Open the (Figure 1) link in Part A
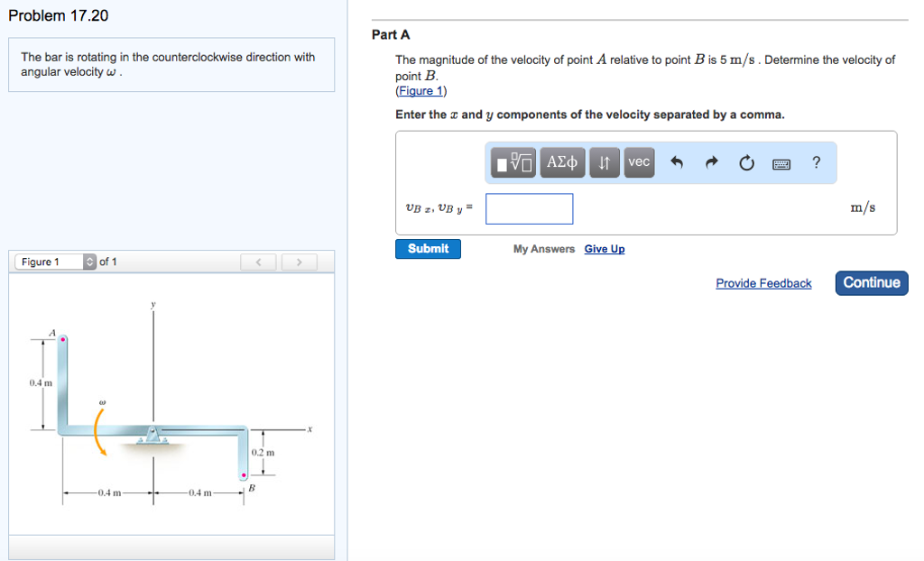Screen dimensions: 924x561 420,91
